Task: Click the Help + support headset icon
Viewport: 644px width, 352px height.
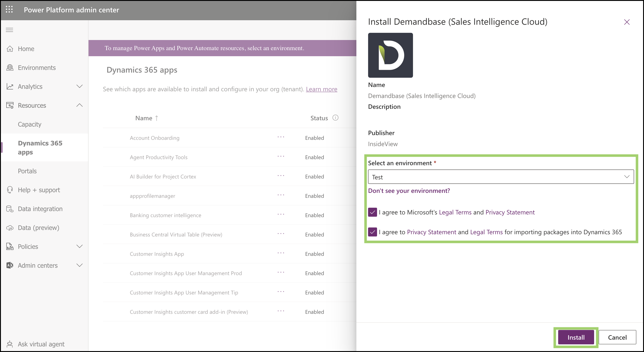Action: (x=10, y=190)
